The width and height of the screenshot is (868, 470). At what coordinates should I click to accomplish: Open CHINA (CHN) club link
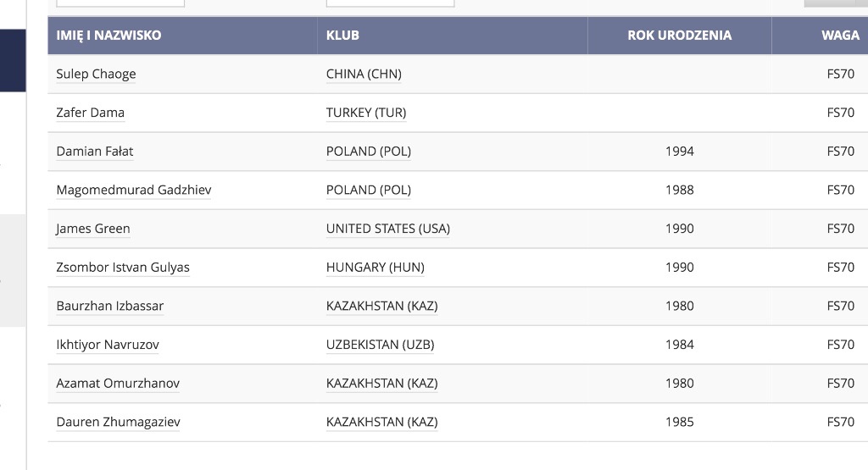(364, 74)
